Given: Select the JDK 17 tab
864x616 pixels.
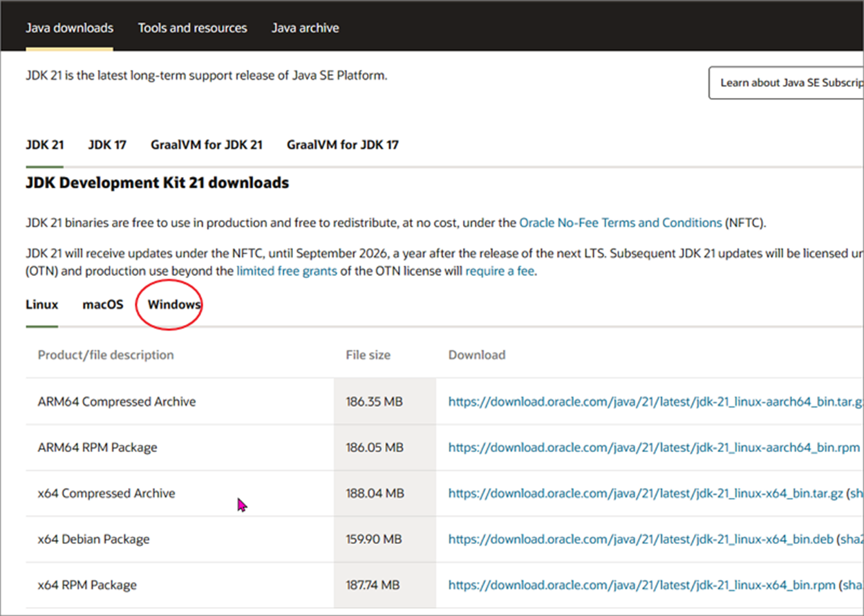Looking at the screenshot, I should (x=107, y=145).
